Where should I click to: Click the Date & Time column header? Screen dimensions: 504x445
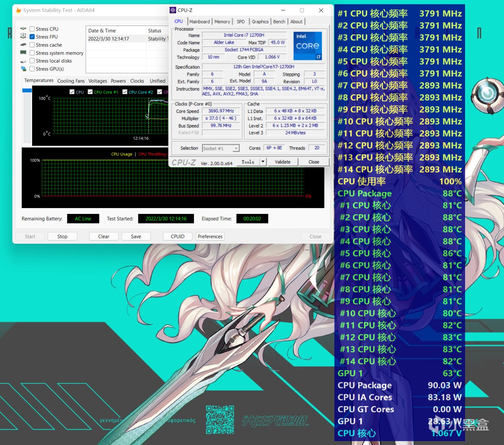click(116, 31)
